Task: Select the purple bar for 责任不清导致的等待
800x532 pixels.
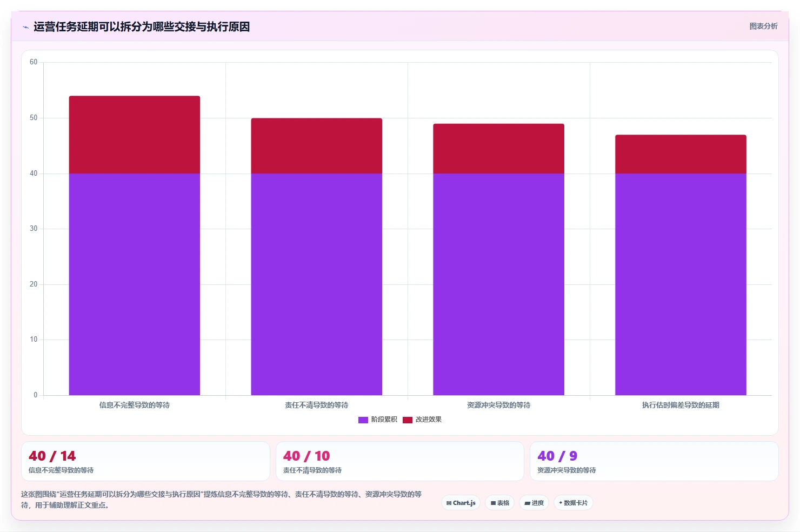Action: [317, 284]
